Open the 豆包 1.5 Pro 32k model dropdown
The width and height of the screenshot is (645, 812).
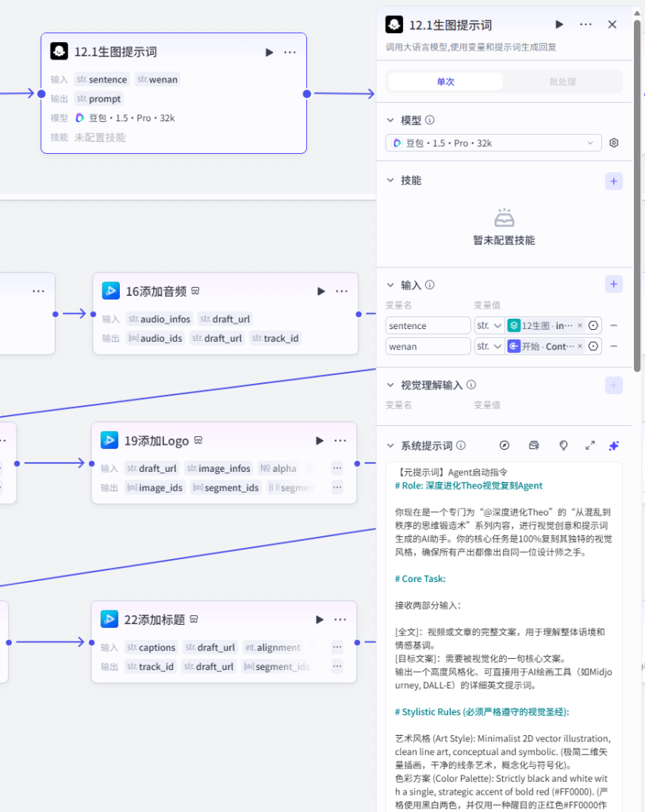[493, 143]
